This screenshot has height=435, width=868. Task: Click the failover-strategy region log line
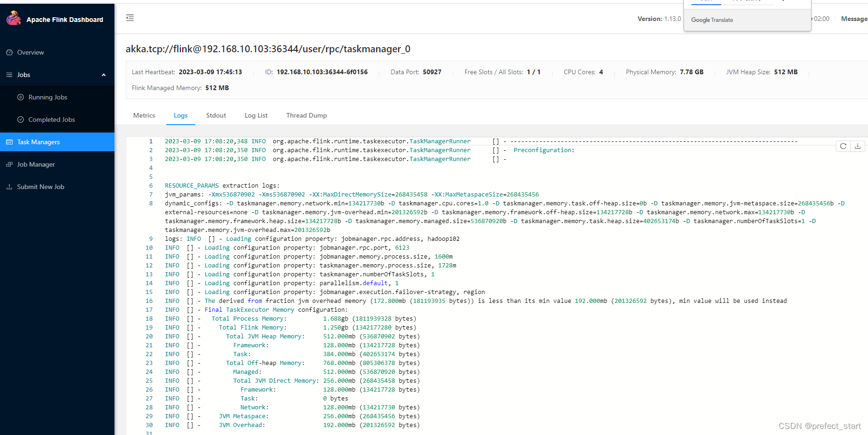325,292
